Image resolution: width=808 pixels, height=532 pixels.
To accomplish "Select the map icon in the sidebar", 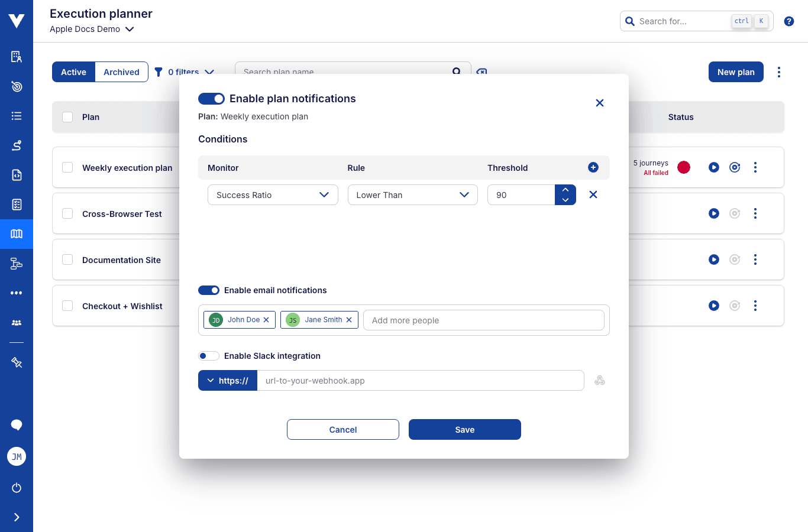I will (16, 234).
